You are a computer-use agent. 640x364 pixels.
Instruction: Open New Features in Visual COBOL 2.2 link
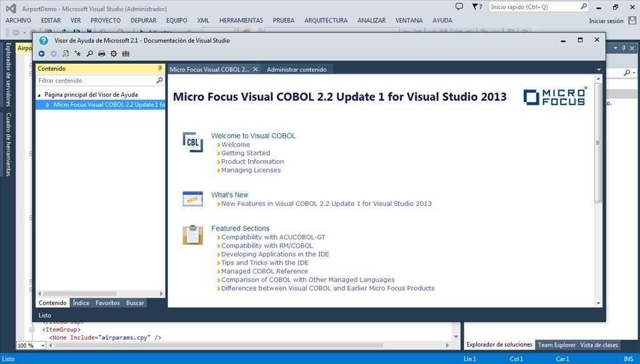tap(327, 204)
